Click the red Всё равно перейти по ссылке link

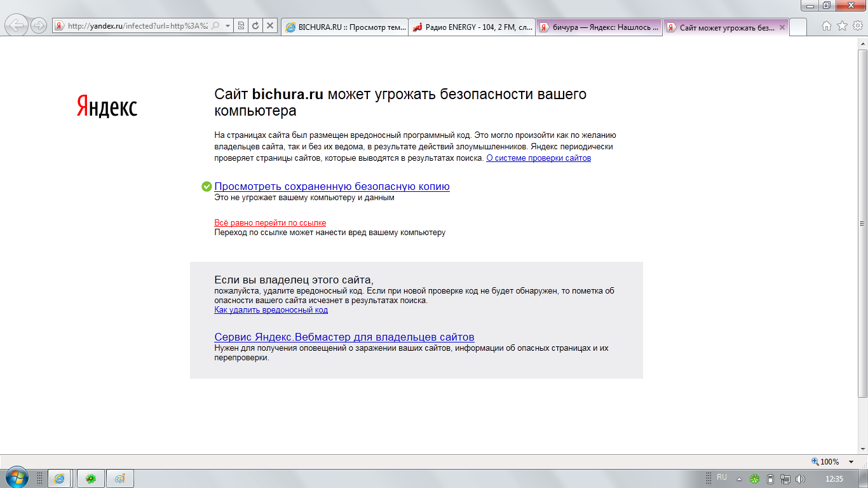(x=270, y=223)
